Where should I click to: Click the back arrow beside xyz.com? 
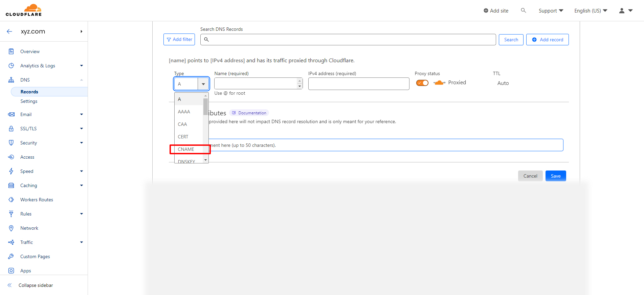click(9, 31)
